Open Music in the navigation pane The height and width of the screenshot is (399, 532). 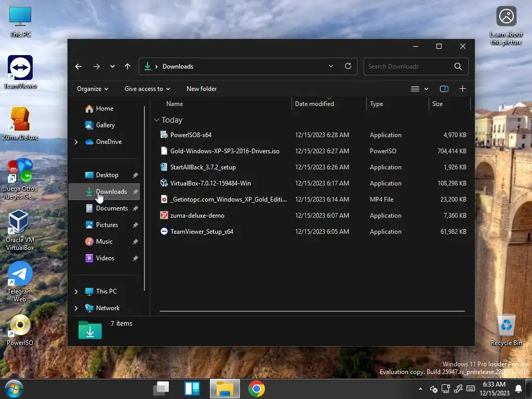104,242
